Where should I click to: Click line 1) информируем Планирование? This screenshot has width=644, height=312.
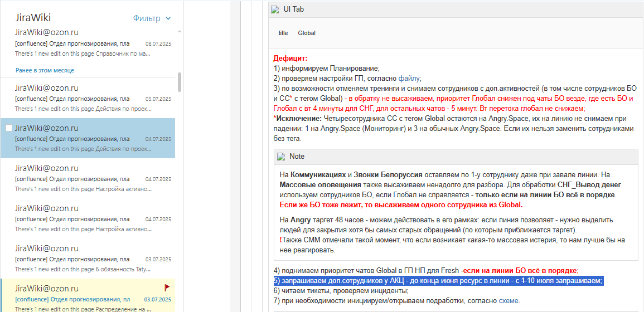[x=327, y=68]
